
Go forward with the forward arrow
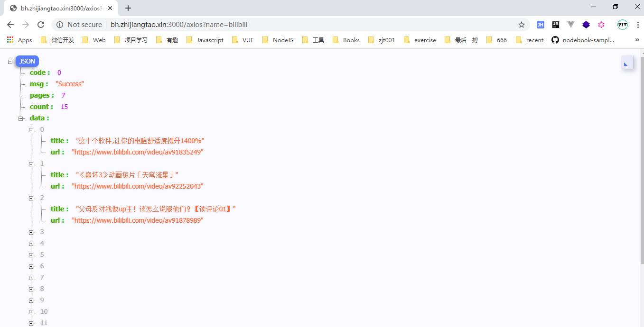pos(26,25)
